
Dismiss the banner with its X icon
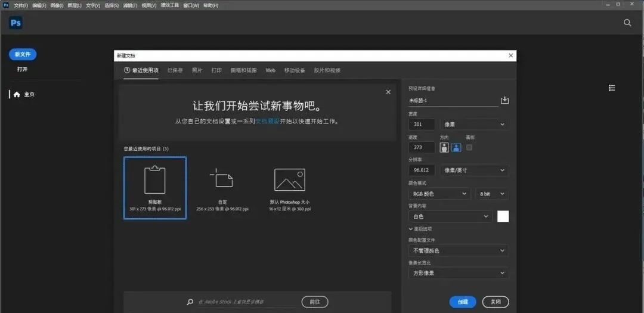(x=388, y=92)
